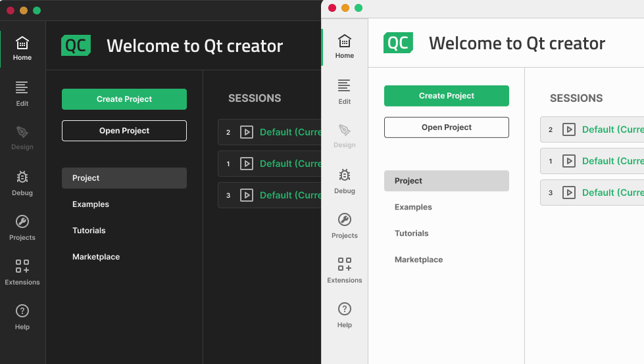Click session 3's play icon in the light window
The height and width of the screenshot is (364, 644).
pos(569,193)
